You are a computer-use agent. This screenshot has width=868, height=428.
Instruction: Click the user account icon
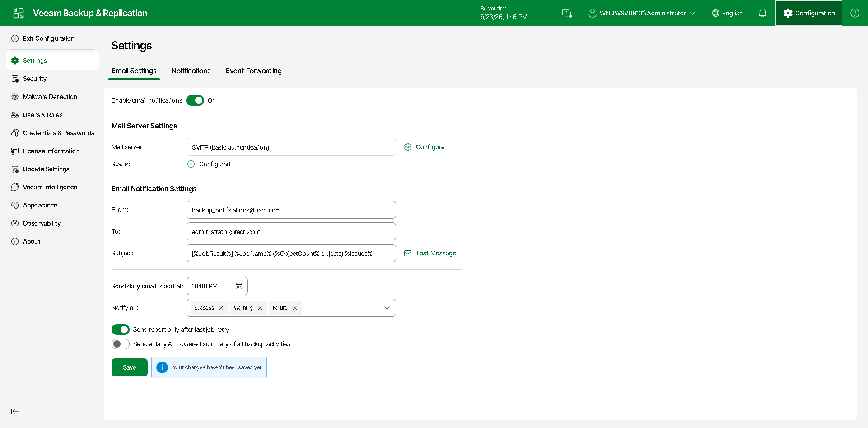593,13
